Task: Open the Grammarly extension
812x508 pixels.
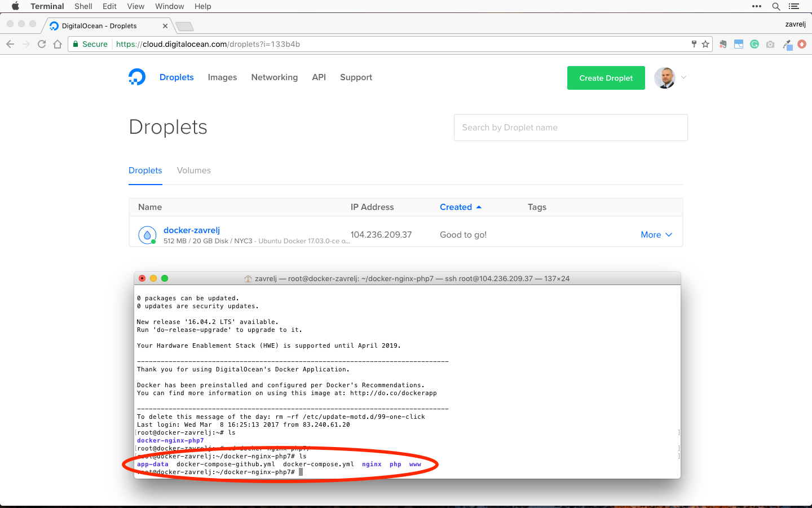Action: coord(754,44)
